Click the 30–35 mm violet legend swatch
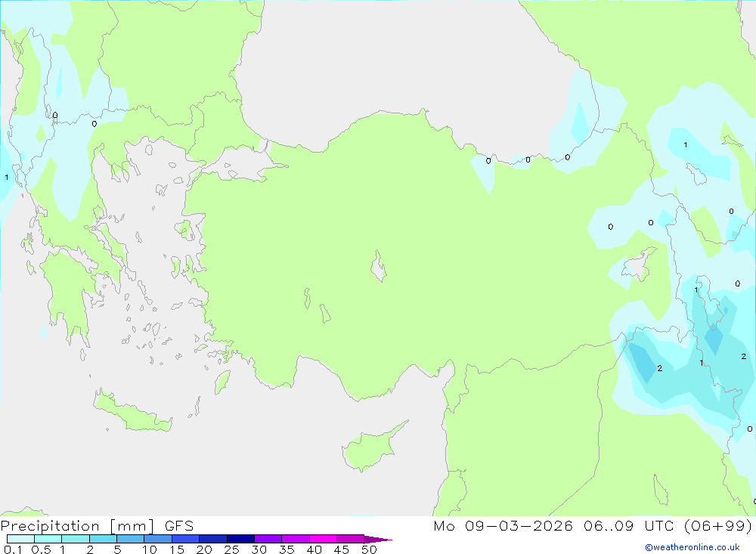 click(268, 539)
